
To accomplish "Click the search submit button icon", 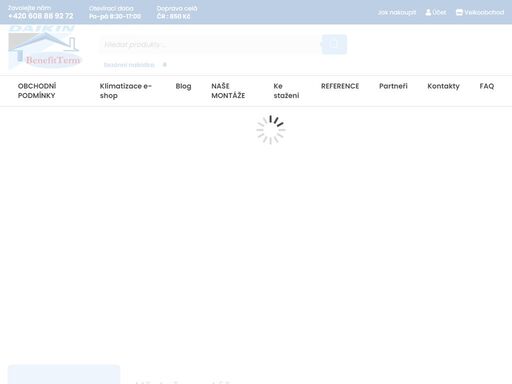I will (334, 44).
